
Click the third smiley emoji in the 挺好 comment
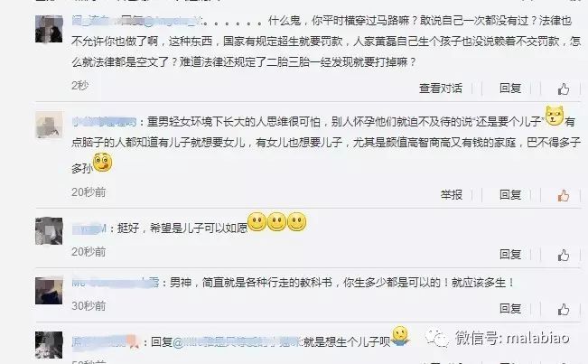pos(297,221)
